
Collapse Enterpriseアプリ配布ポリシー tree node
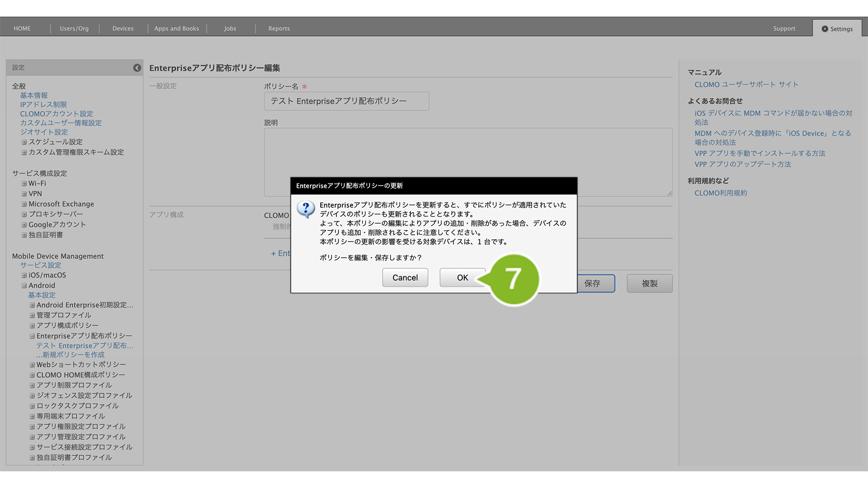coord(32,336)
